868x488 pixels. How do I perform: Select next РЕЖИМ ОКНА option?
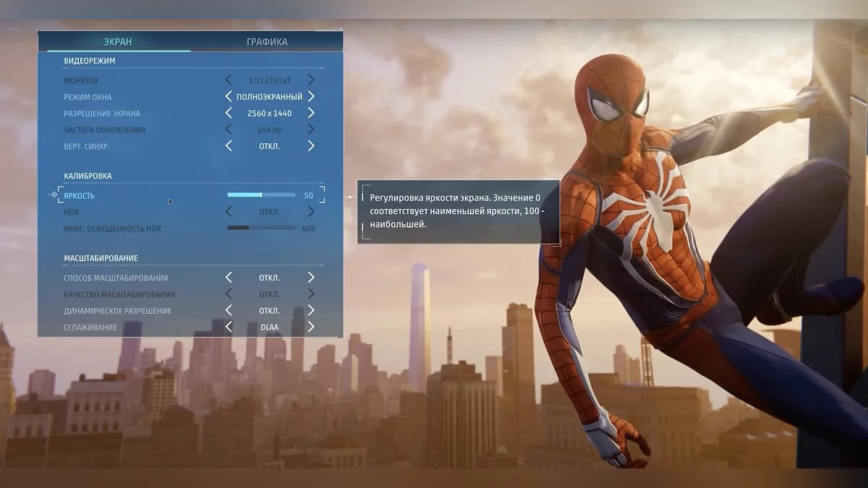coord(311,96)
